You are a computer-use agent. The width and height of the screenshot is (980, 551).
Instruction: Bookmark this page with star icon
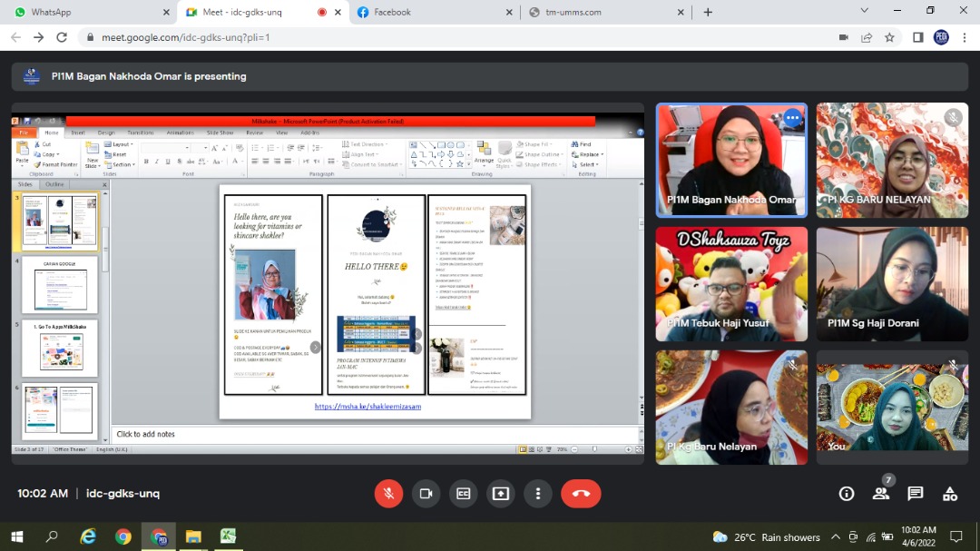pos(889,37)
